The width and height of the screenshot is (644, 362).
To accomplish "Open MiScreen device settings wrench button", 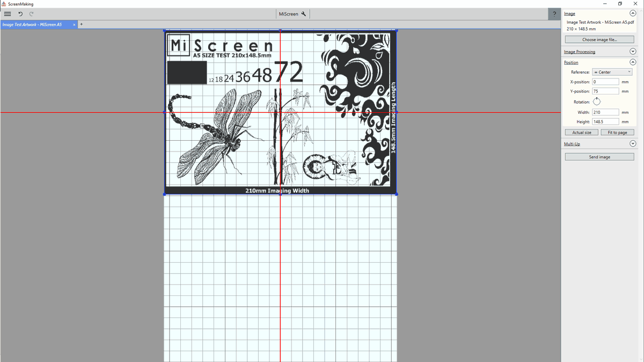I will [292, 14].
